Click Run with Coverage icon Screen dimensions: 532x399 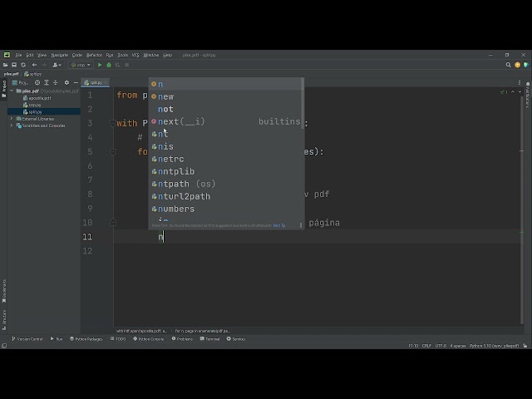[x=118, y=65]
